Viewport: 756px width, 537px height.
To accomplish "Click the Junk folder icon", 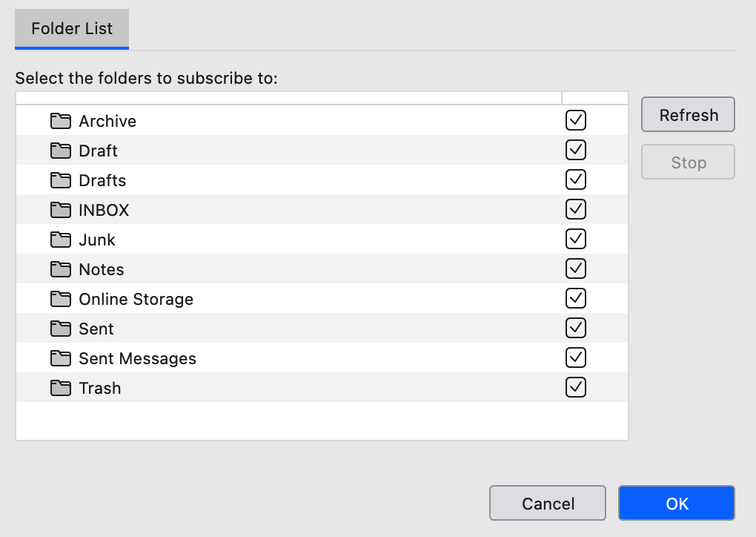I will click(x=61, y=240).
